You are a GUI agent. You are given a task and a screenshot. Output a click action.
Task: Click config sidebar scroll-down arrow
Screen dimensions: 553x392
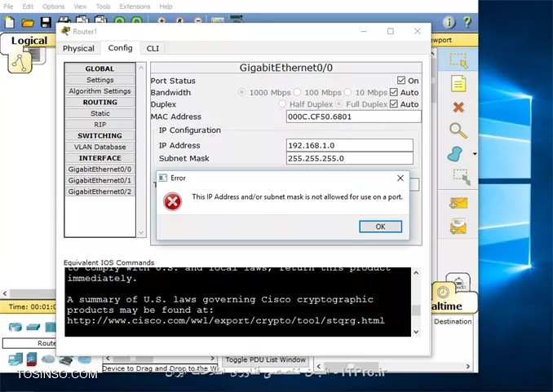pyautogui.click(x=141, y=232)
